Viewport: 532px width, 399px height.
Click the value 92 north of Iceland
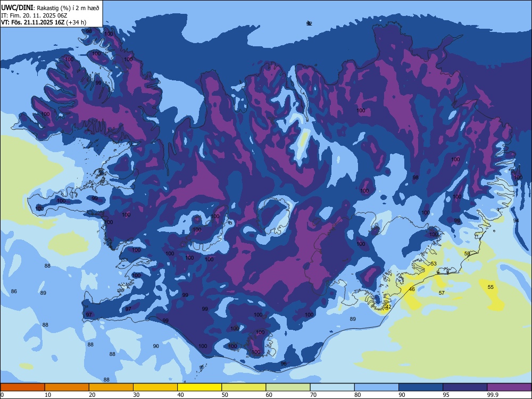pyautogui.click(x=309, y=23)
